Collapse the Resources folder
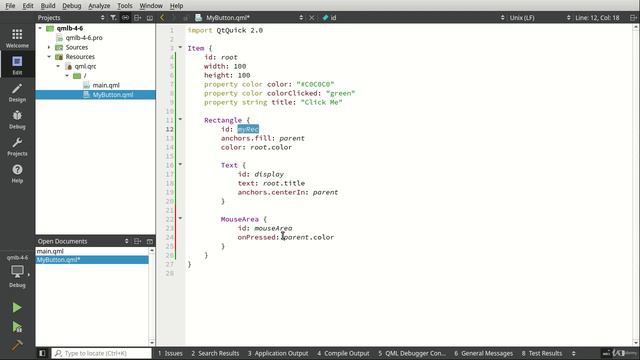The image size is (640, 360). tap(49, 57)
